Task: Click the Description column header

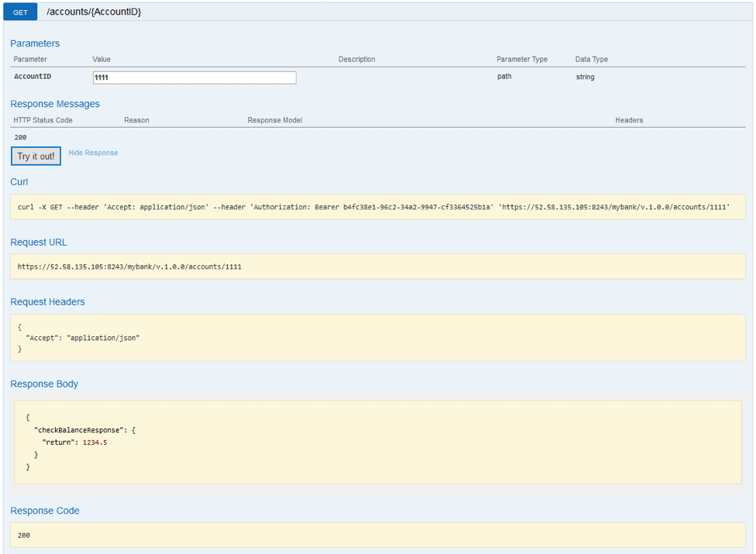Action: click(x=357, y=59)
